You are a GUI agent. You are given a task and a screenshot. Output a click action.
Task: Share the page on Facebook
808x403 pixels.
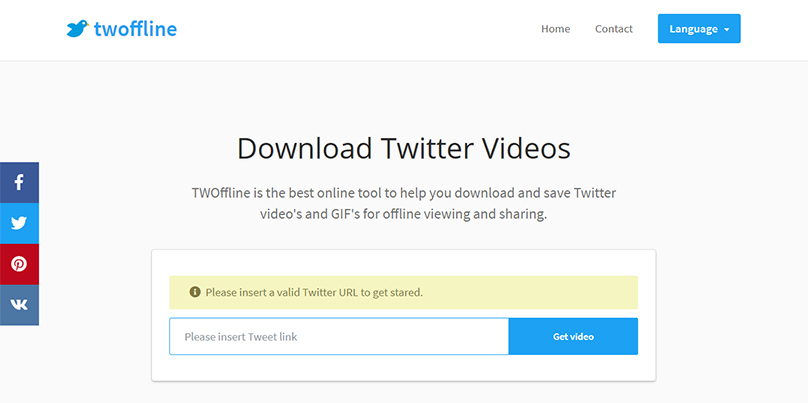point(19,182)
